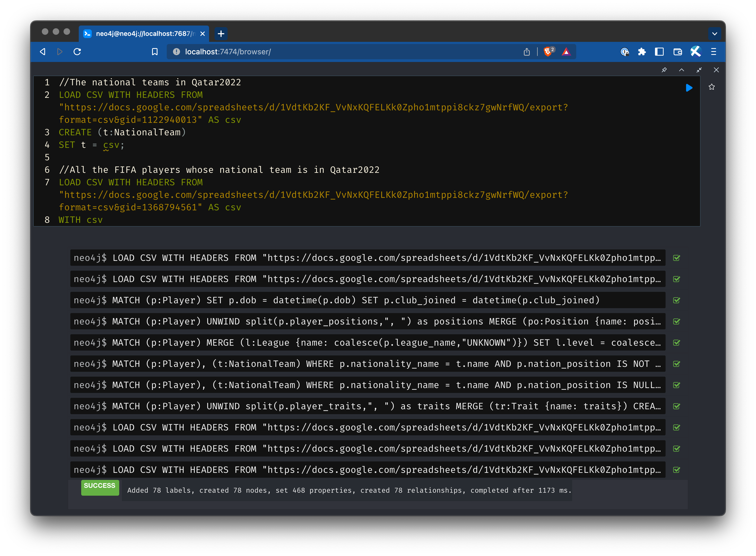756x556 pixels.
Task: Select the ninth statement, first of last three LOAD CSV
Action: click(x=368, y=428)
